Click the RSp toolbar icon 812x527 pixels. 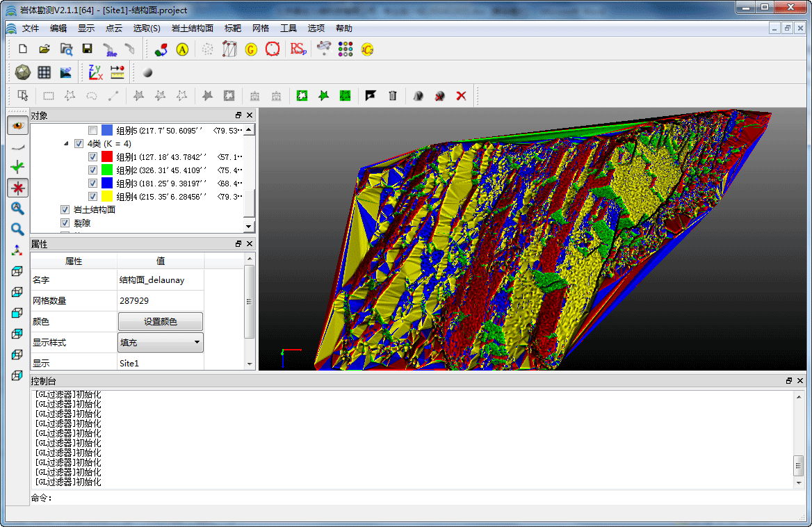tap(298, 49)
